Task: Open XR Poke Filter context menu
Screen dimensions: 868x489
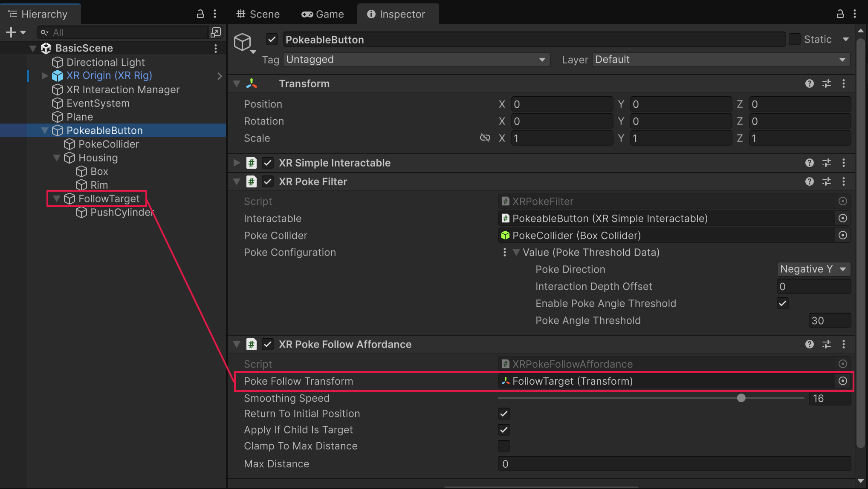Action: 844,181
